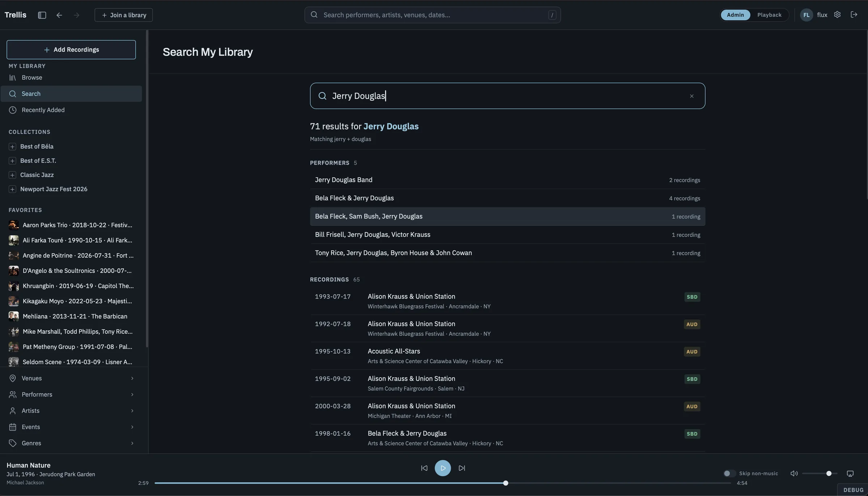
Task: Open 1993-07-17 Alison Krauss recording
Action: (507, 301)
